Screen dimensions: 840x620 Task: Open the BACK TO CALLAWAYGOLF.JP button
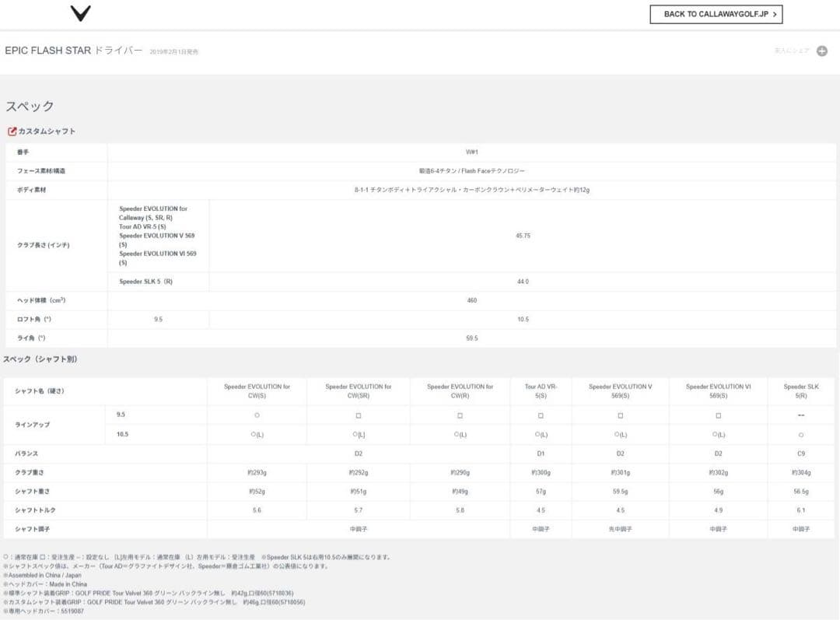click(716, 15)
